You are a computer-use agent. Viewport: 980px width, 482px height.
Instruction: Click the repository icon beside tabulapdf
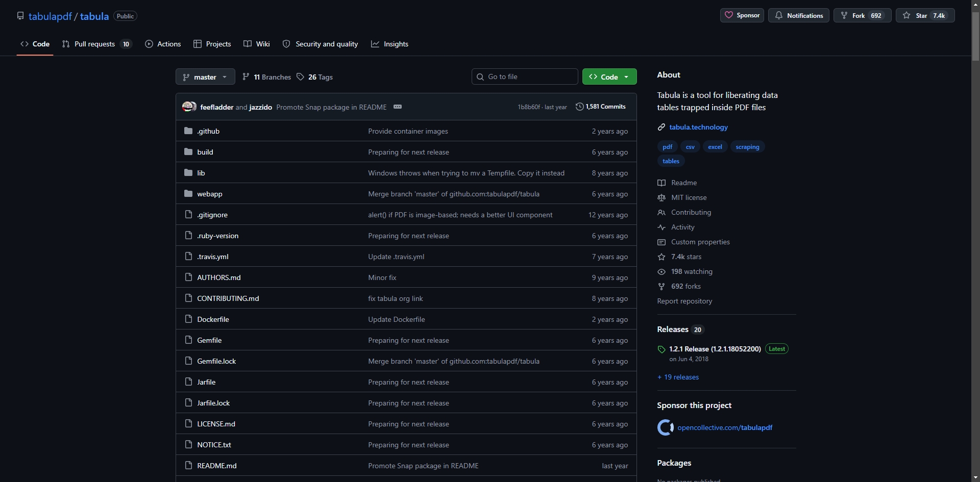pos(20,16)
